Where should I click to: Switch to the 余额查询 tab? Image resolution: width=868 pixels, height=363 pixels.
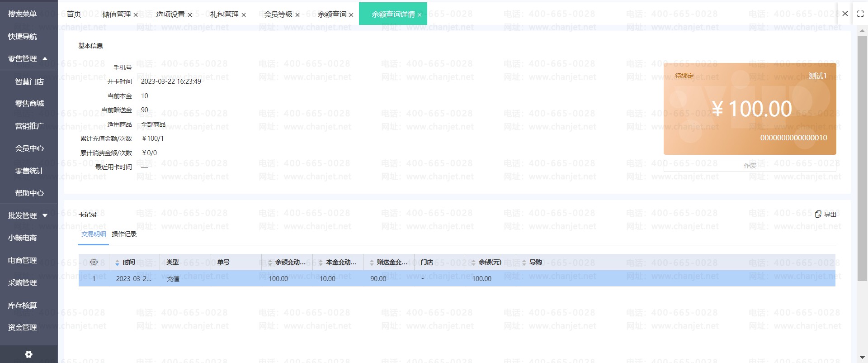(x=332, y=14)
